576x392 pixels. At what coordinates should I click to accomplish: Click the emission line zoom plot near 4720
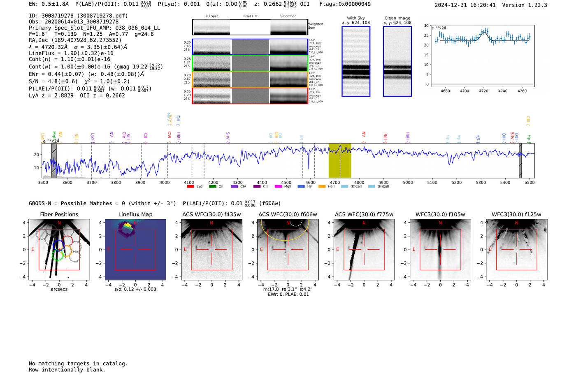pyautogui.click(x=482, y=56)
